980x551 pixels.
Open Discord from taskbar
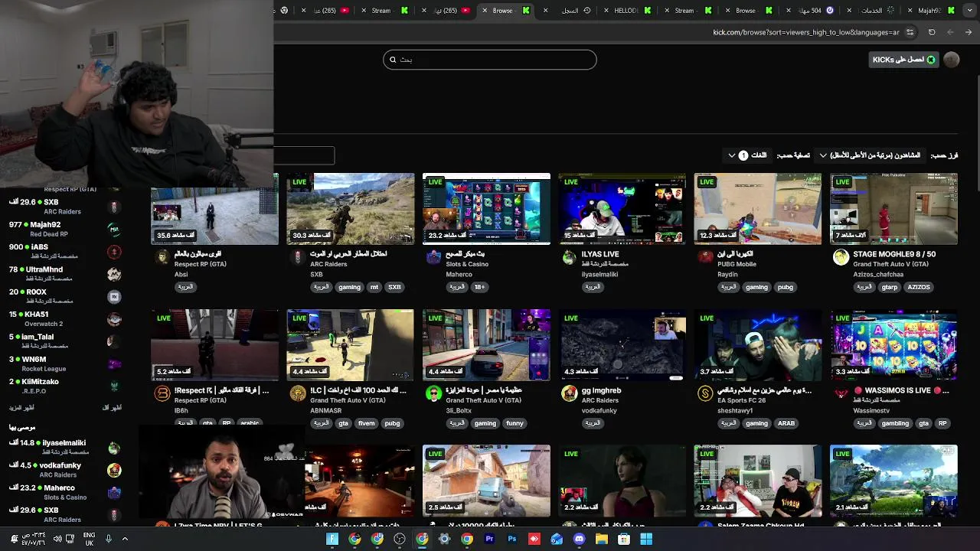580,539
